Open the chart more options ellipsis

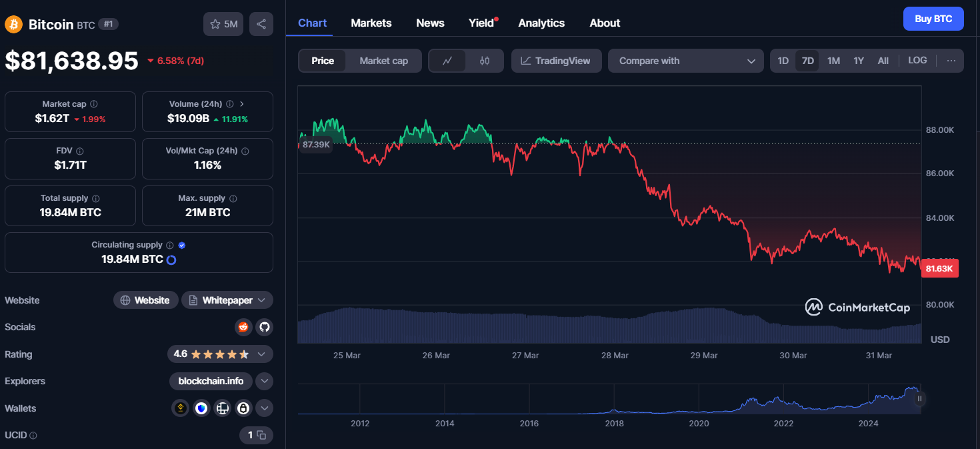[x=951, y=61]
